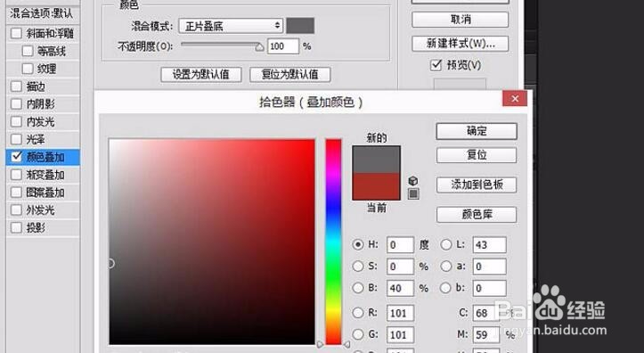The width and height of the screenshot is (644, 353).
Task: Enable the 等高线 checkbox
Action: [x=28, y=51]
